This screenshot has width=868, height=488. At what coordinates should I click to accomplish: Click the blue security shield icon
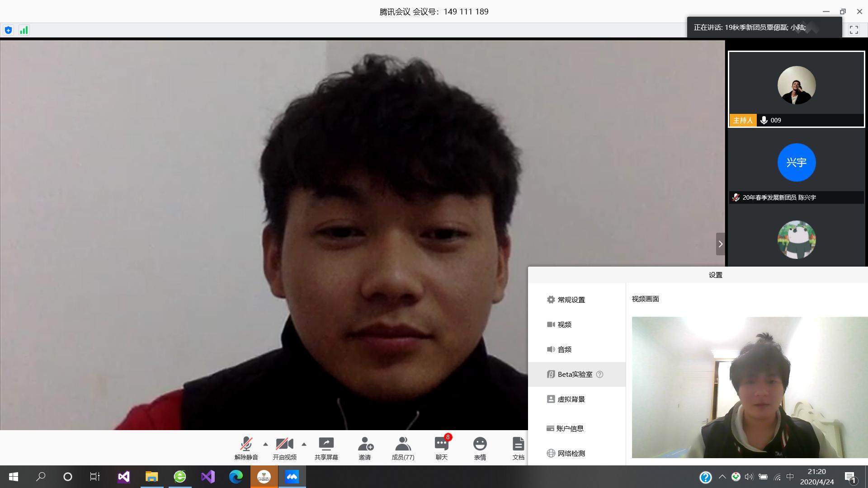(8, 30)
